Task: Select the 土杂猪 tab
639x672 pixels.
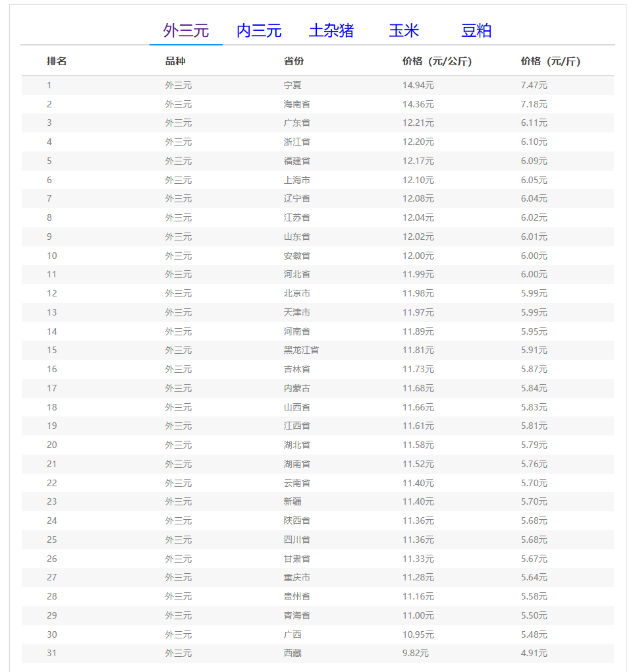Action: (331, 31)
